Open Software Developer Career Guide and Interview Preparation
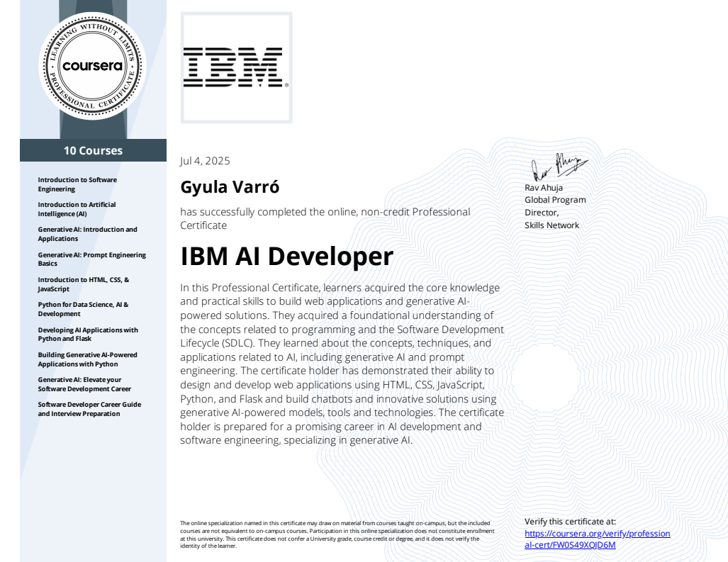 [89, 409]
